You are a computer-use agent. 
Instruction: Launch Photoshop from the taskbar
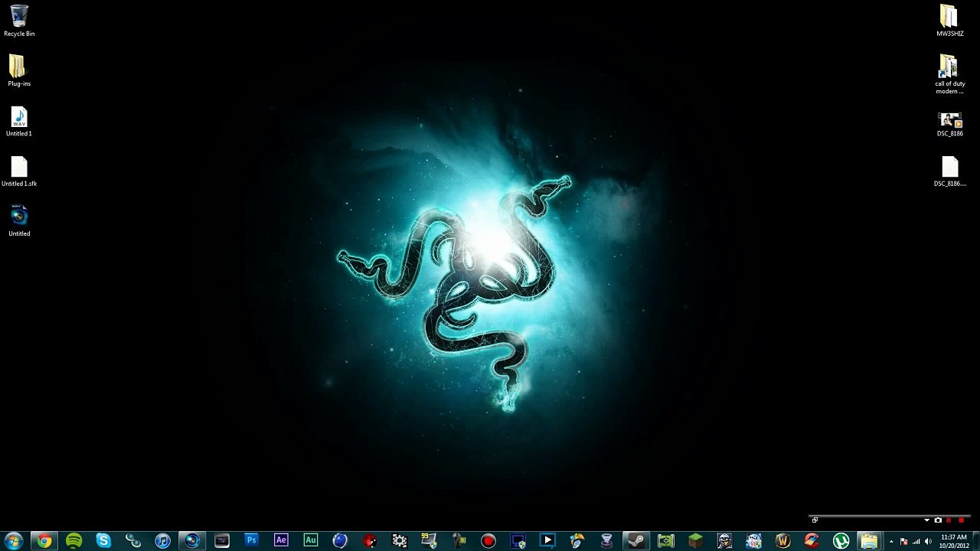251,541
